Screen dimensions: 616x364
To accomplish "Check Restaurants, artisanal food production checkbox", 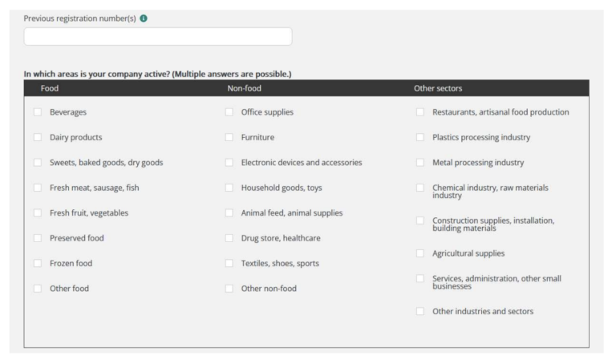I will click(x=420, y=112).
